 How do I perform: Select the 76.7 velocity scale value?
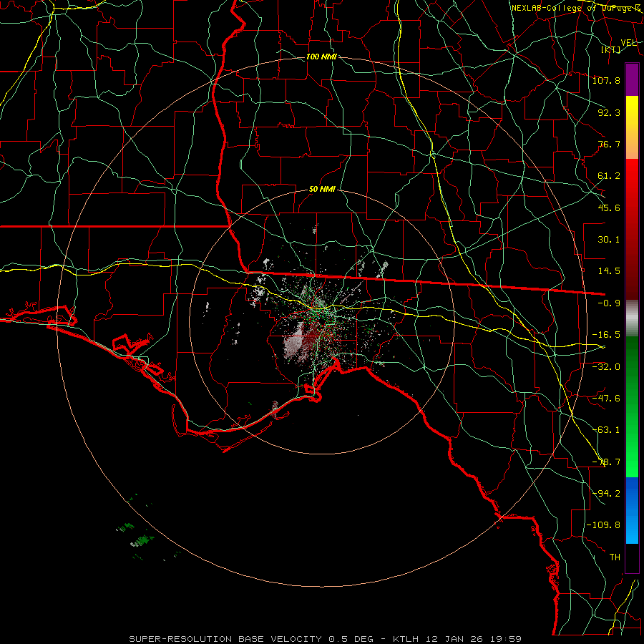point(609,144)
